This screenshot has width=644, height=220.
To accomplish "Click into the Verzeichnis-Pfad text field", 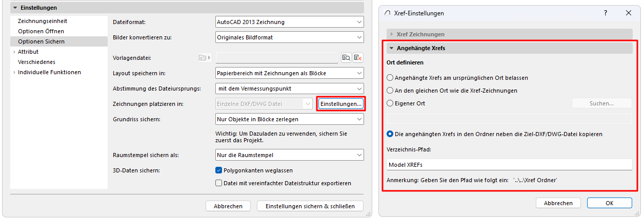I will tap(509, 164).
